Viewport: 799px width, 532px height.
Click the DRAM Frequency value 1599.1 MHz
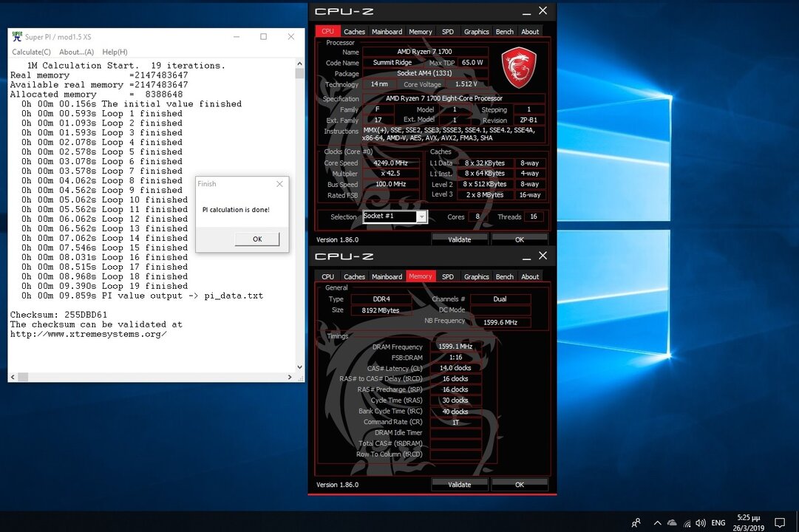(x=455, y=347)
